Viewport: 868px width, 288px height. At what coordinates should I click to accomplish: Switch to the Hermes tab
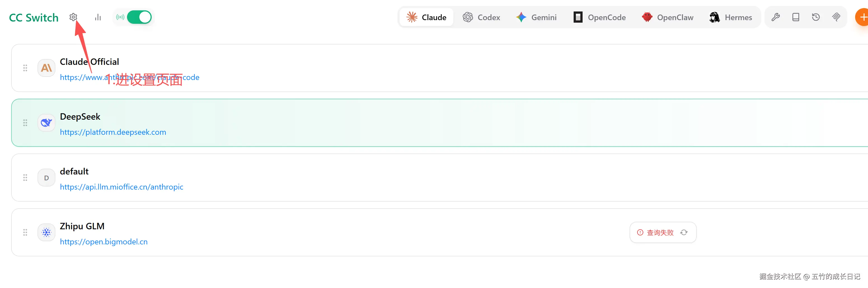click(731, 17)
